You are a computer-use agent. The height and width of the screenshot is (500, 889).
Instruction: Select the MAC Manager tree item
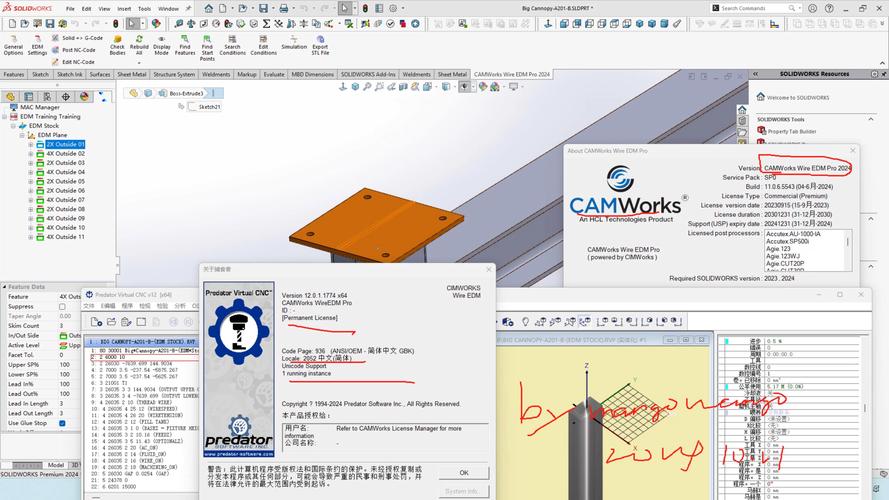coord(40,107)
